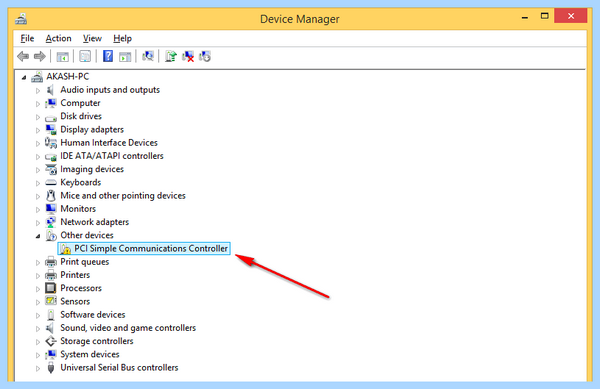Select the Network adapters label
The height and width of the screenshot is (389, 600).
(95, 222)
